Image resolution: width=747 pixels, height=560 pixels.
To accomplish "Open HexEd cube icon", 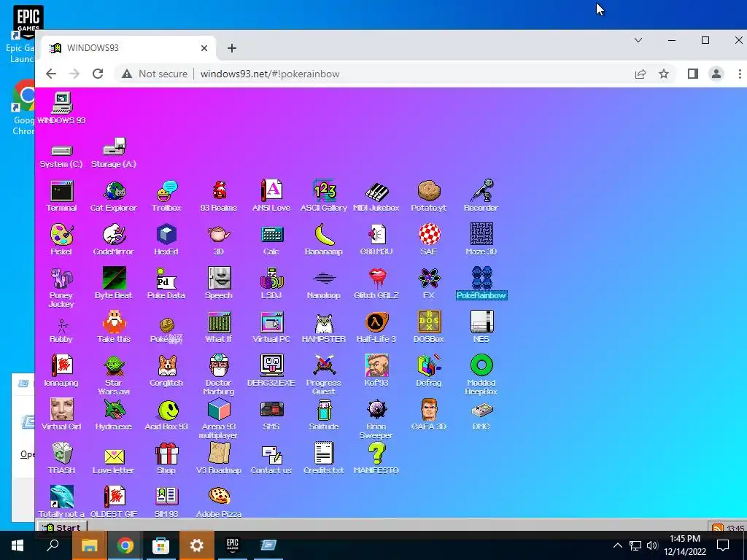I will (x=166, y=235).
